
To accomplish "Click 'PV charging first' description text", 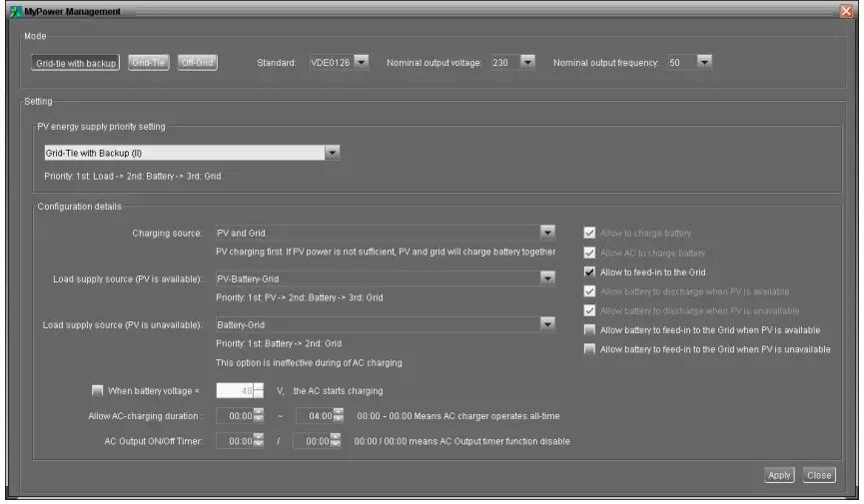I will point(386,252).
